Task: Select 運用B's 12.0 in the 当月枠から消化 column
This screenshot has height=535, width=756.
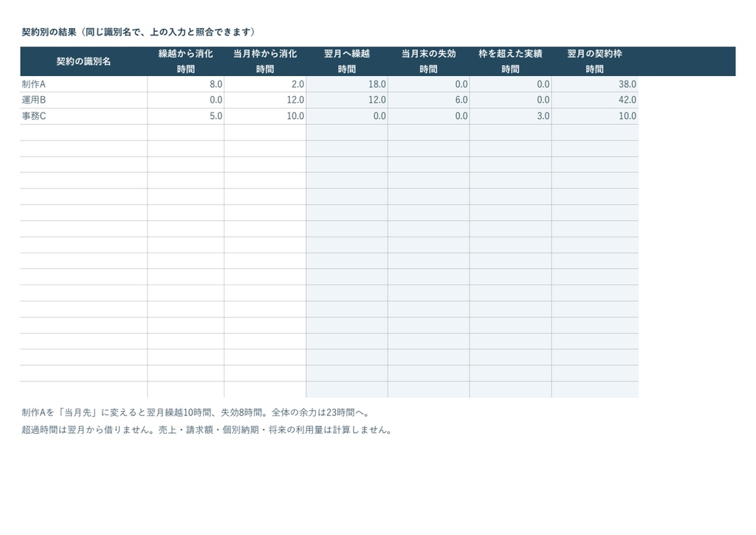Action: tap(265, 100)
